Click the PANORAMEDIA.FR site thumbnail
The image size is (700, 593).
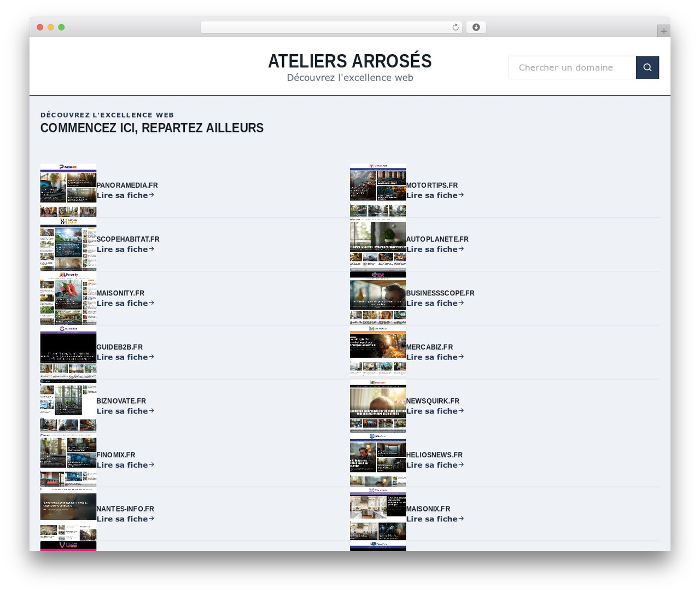68,190
